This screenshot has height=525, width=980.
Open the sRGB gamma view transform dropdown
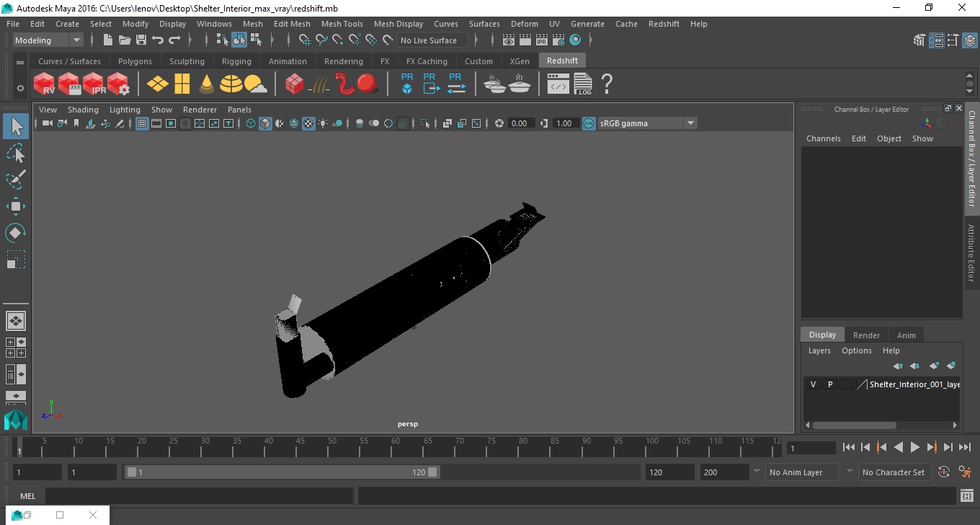646,123
